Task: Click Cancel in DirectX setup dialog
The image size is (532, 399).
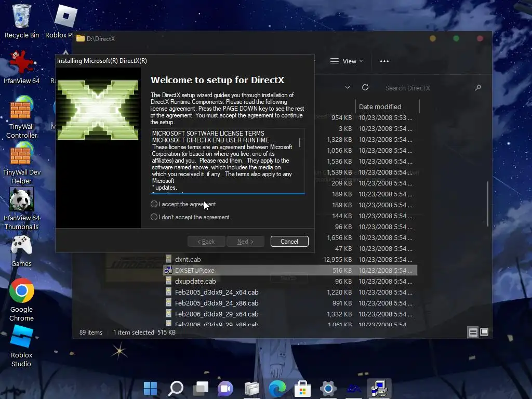Action: point(289,241)
